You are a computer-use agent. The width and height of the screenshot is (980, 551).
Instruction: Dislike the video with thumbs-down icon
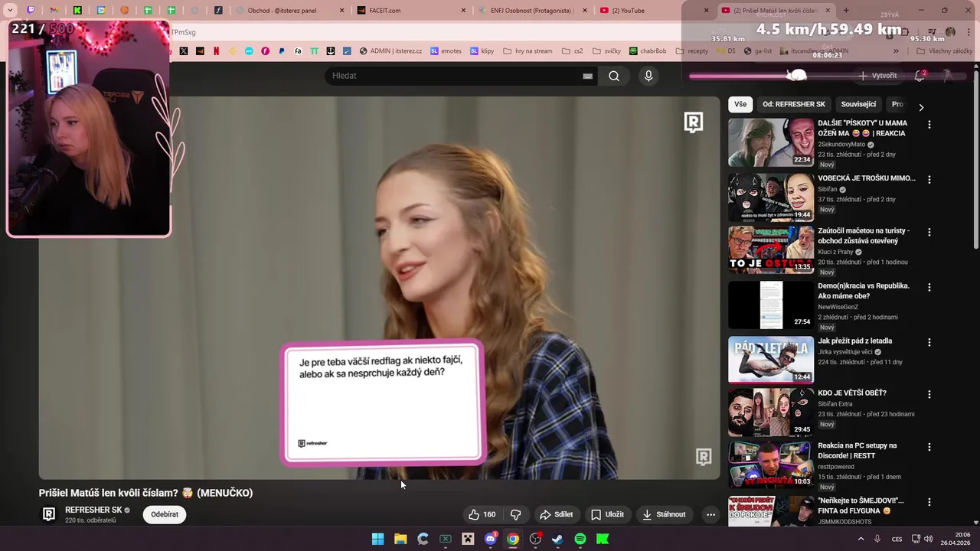point(515,514)
